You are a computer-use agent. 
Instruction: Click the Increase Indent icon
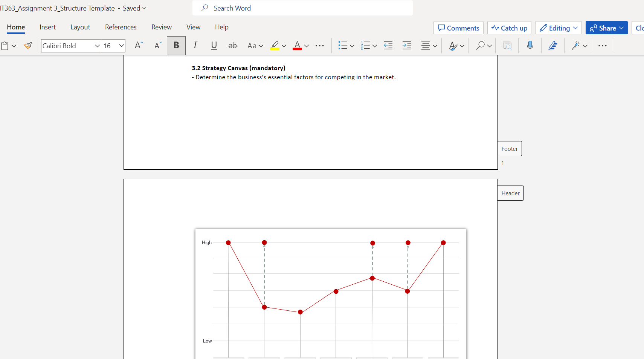coord(407,46)
